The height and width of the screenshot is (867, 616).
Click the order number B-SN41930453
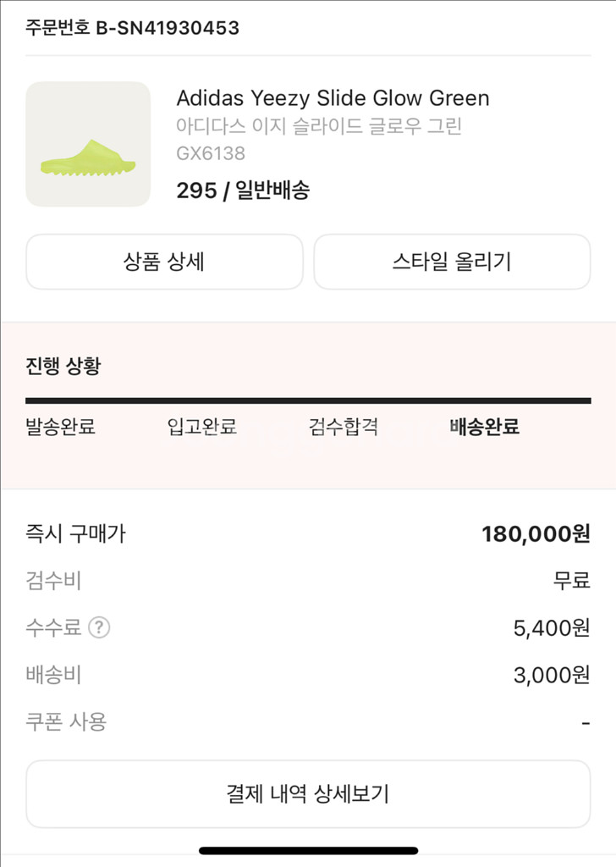click(168, 28)
